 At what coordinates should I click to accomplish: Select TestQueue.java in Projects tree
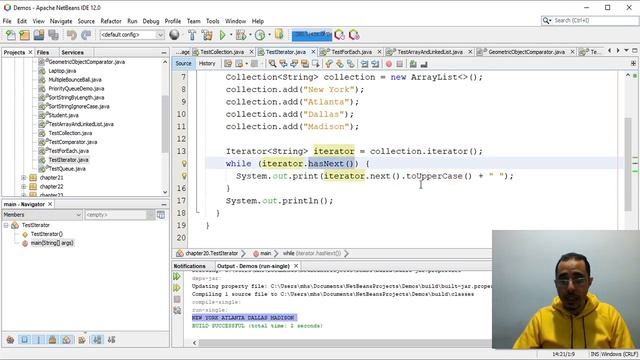[x=67, y=169]
